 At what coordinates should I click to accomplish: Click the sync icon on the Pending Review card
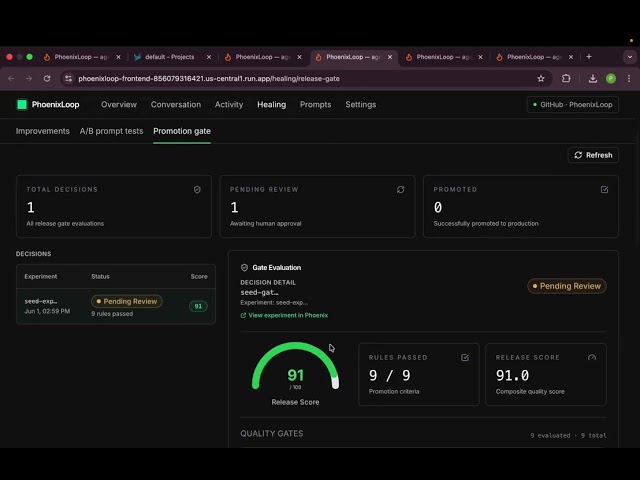coord(400,189)
